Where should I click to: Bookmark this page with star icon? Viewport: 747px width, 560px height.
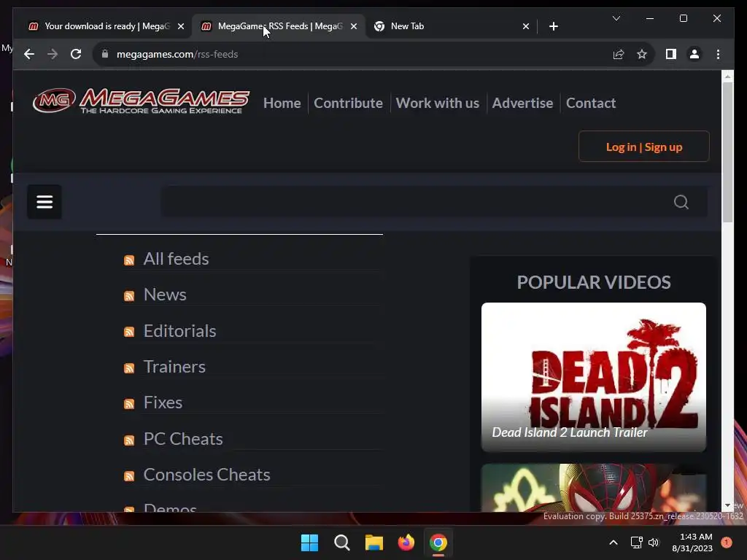coord(642,54)
